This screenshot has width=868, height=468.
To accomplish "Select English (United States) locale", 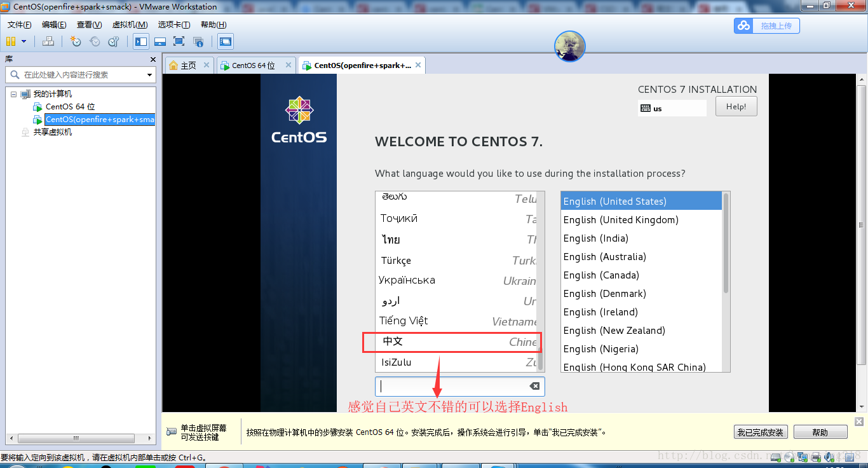I will tap(641, 201).
